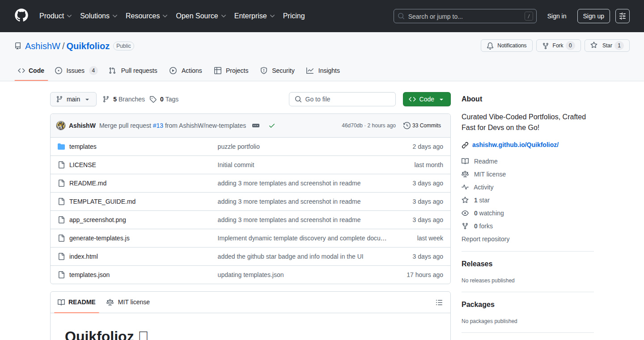Switch to the Security tab
The image size is (644, 340).
(277, 71)
